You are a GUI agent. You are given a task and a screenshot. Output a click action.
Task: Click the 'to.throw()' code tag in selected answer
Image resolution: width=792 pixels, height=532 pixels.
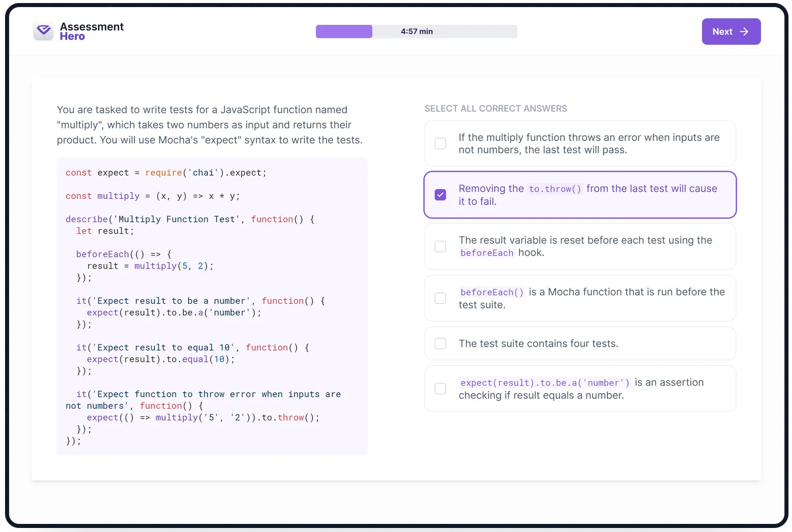click(x=555, y=189)
